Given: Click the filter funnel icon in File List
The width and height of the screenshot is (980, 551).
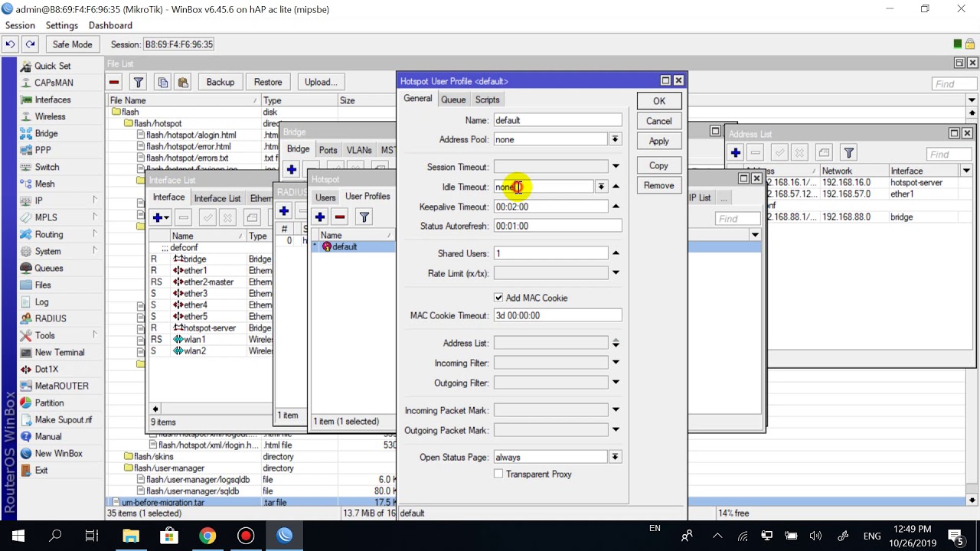Looking at the screenshot, I should coord(139,82).
